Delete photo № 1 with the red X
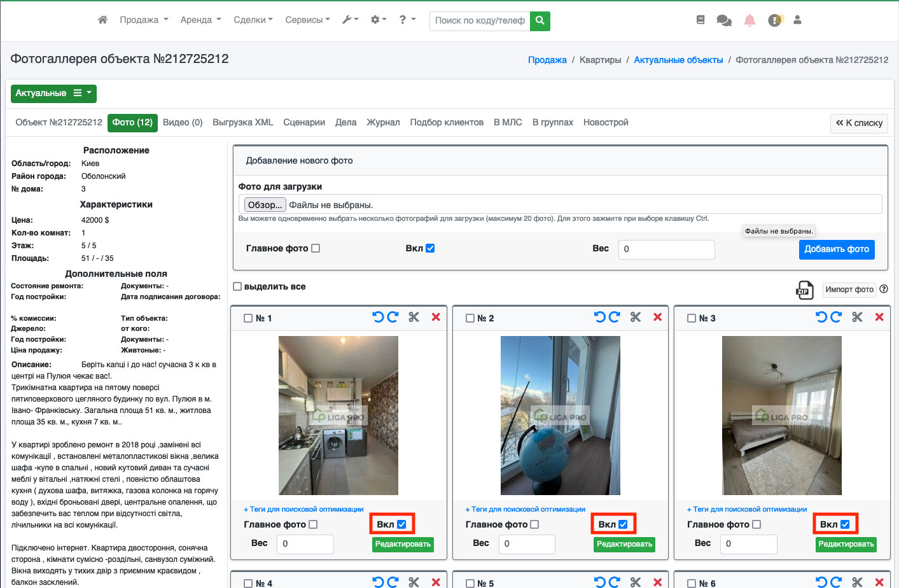The image size is (899, 588). click(436, 317)
